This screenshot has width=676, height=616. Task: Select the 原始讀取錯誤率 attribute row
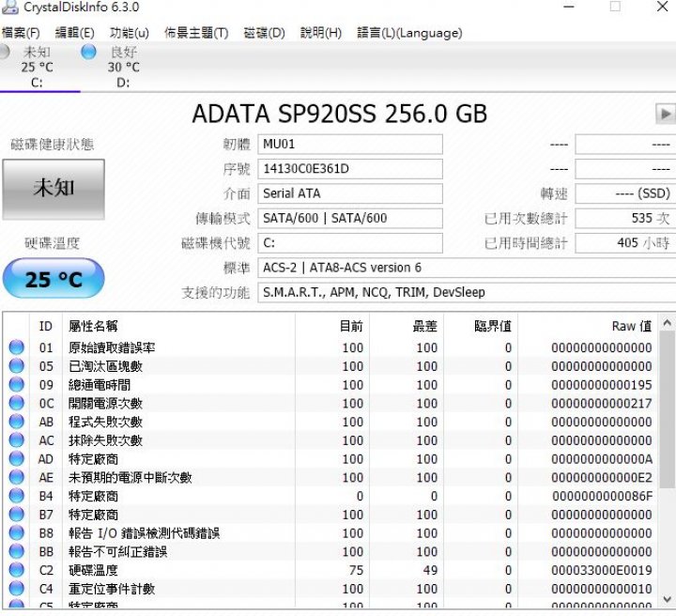coord(330,347)
